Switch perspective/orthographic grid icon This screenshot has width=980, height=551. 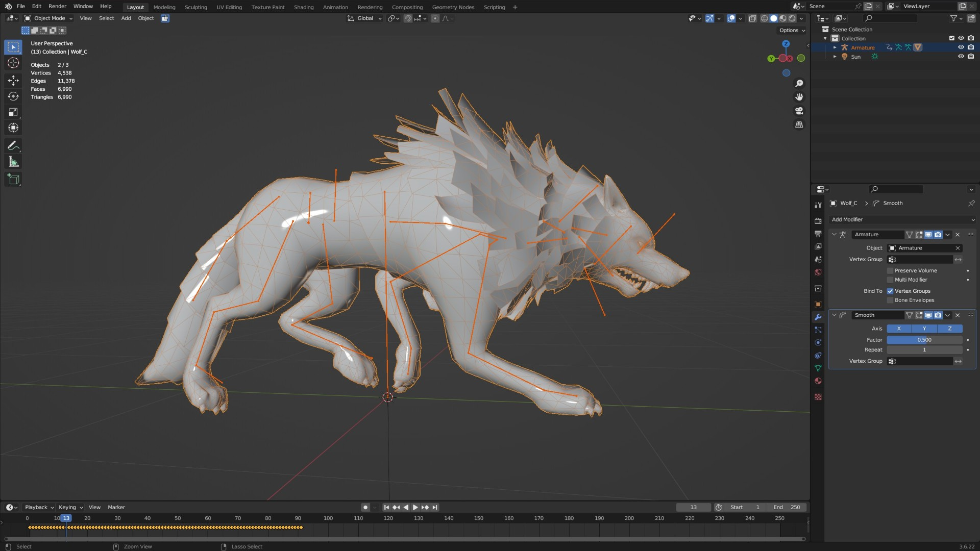[799, 124]
